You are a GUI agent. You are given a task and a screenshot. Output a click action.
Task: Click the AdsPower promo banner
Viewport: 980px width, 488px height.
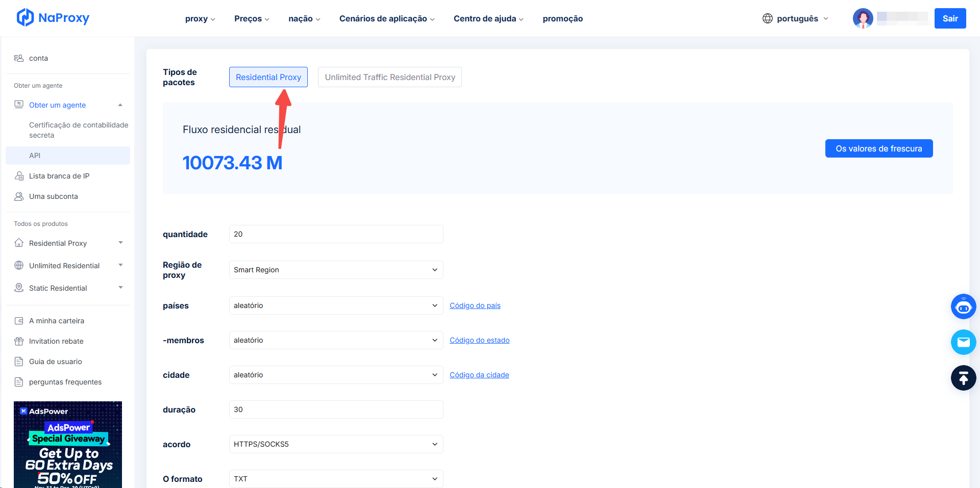coord(68,445)
